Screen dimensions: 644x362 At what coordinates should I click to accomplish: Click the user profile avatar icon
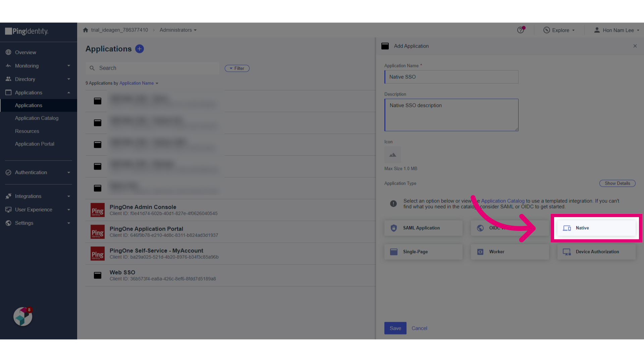[597, 30]
